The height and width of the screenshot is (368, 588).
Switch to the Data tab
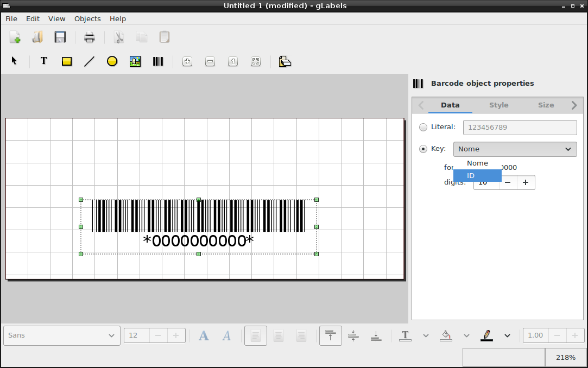[450, 105]
